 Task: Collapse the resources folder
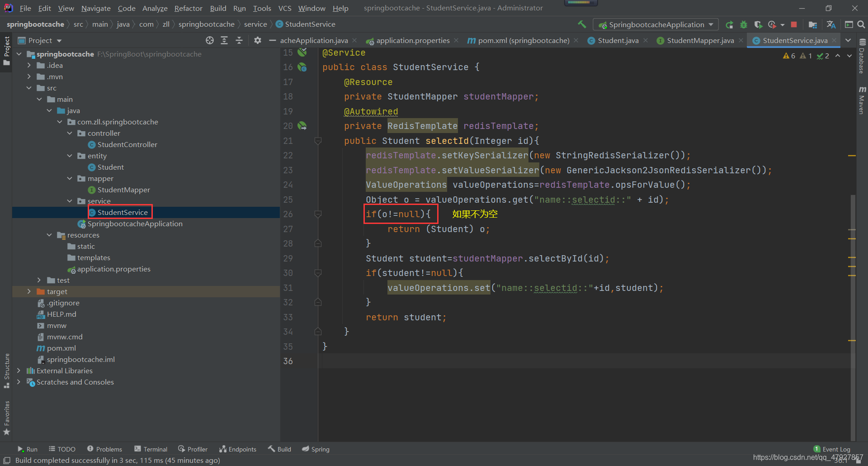point(49,235)
